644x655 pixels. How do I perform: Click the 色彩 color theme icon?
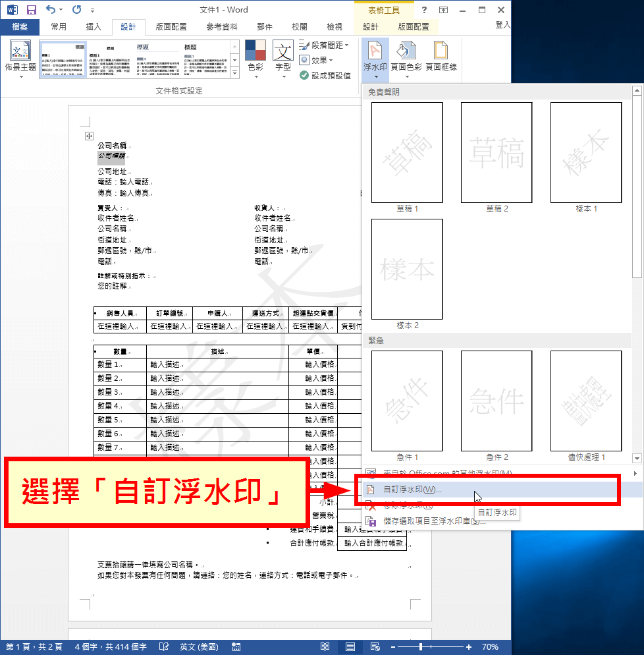click(255, 59)
